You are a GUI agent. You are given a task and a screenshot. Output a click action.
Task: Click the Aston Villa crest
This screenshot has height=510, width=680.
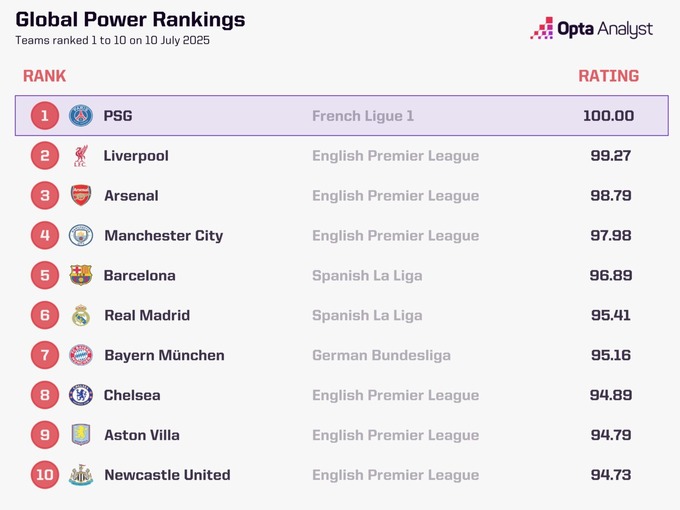81,435
